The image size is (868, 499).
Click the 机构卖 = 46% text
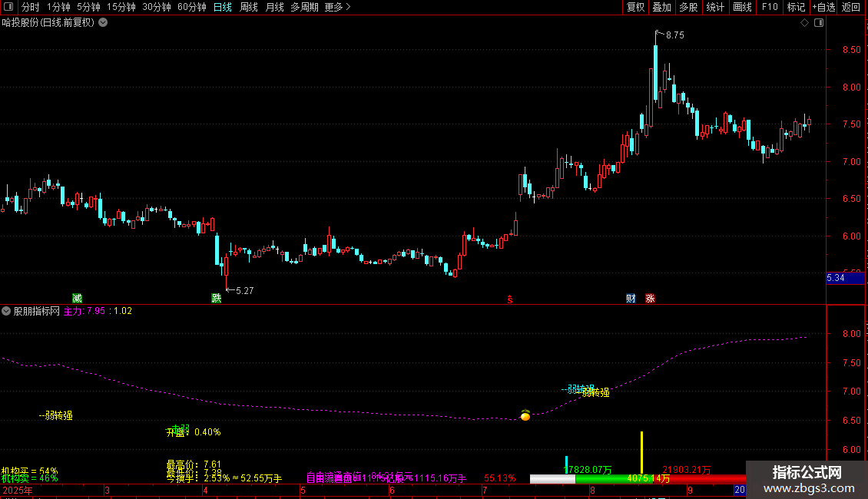point(29,478)
